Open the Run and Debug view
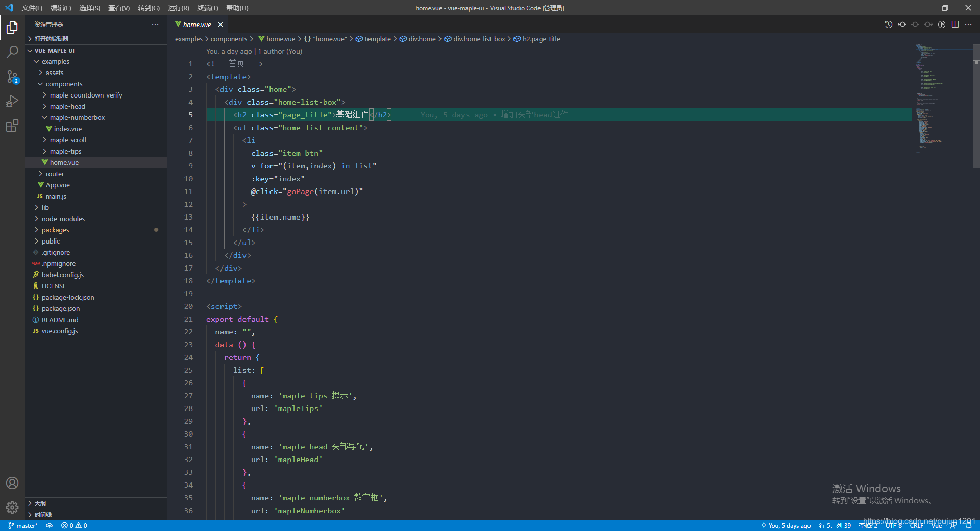 click(12, 101)
